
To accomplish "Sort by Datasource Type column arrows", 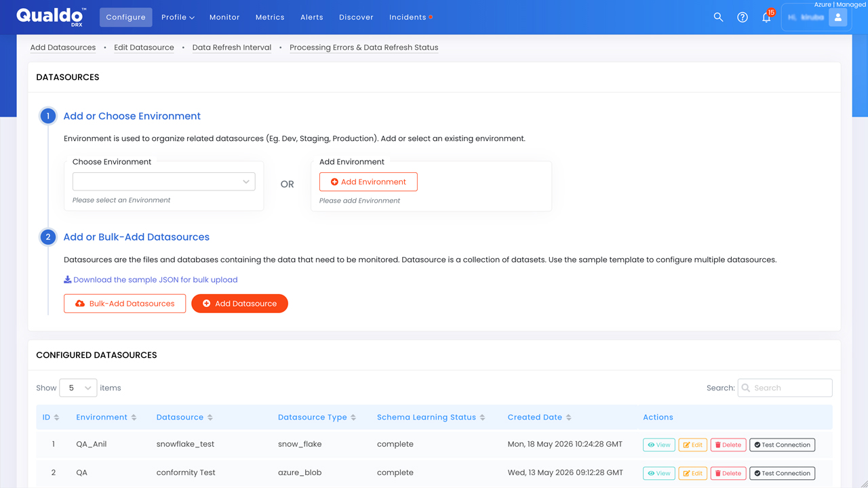I will coord(353,418).
